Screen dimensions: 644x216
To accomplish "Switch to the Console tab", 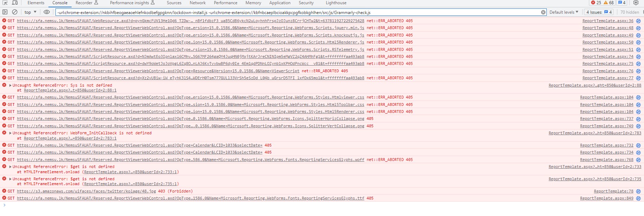I will [x=60, y=2].
